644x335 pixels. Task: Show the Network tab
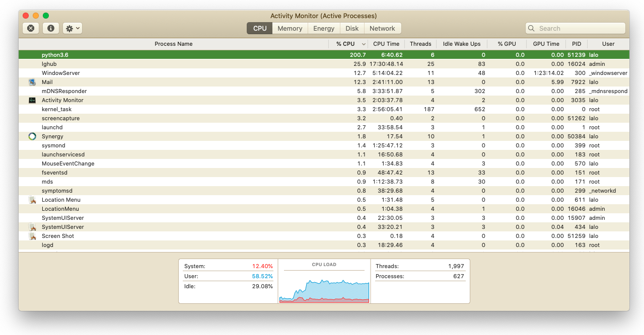[x=382, y=29]
